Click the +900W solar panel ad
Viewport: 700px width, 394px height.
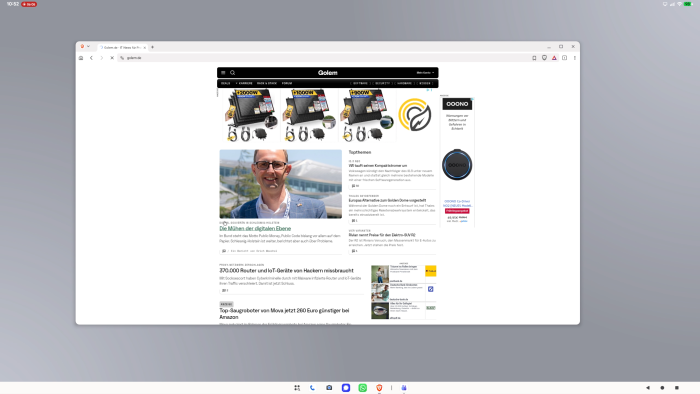point(367,115)
